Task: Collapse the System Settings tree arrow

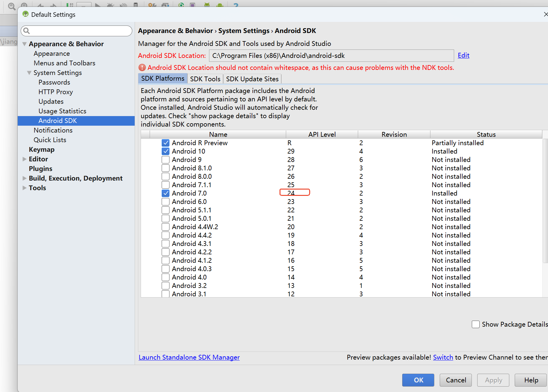Action: [29, 73]
